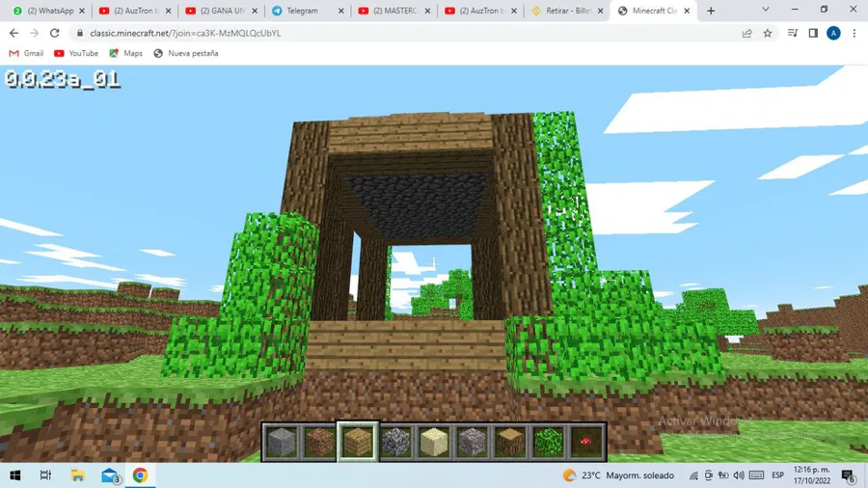Open Task View in taskbar
This screenshot has width=868, height=488.
point(45,475)
